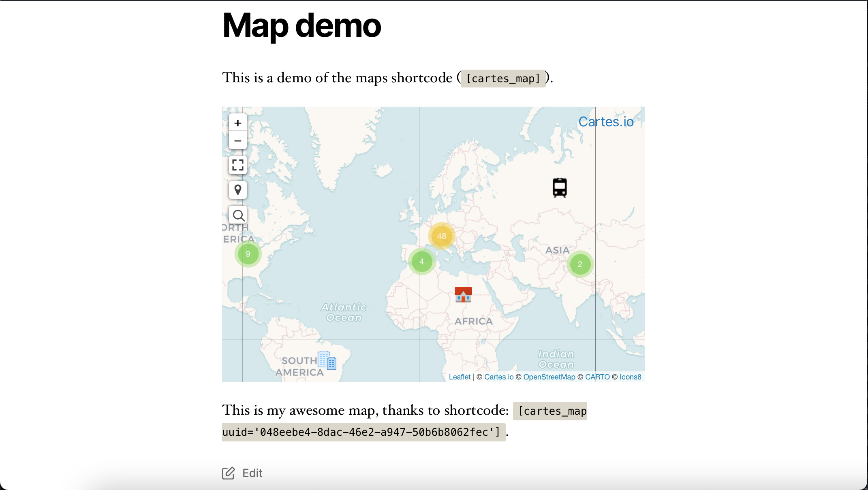Image resolution: width=868 pixels, height=490 pixels.
Task: Click the Map demo heading
Action: 302,26
